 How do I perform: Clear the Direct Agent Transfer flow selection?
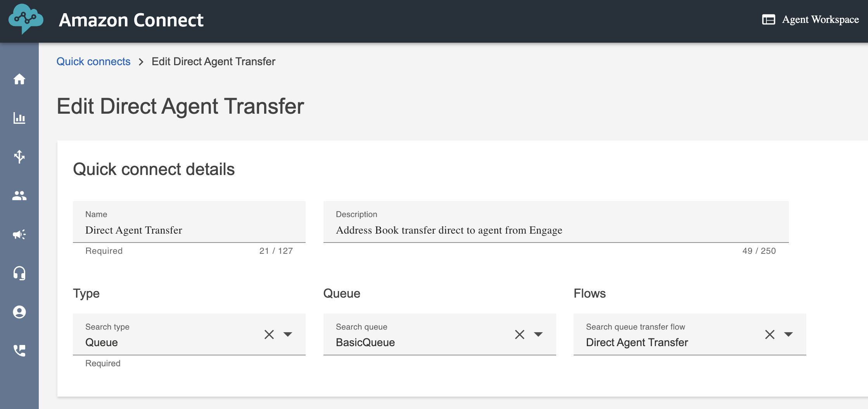point(770,334)
